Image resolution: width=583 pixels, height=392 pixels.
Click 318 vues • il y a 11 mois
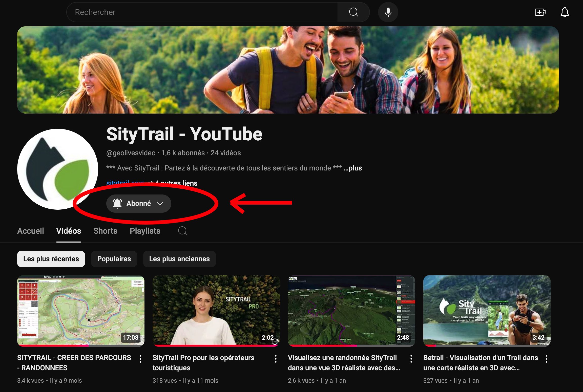pyautogui.click(x=185, y=381)
